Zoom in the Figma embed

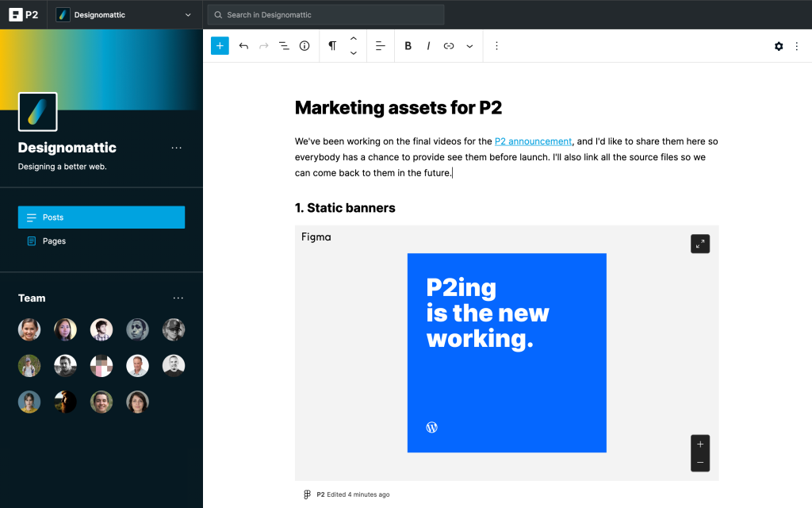[x=700, y=444]
